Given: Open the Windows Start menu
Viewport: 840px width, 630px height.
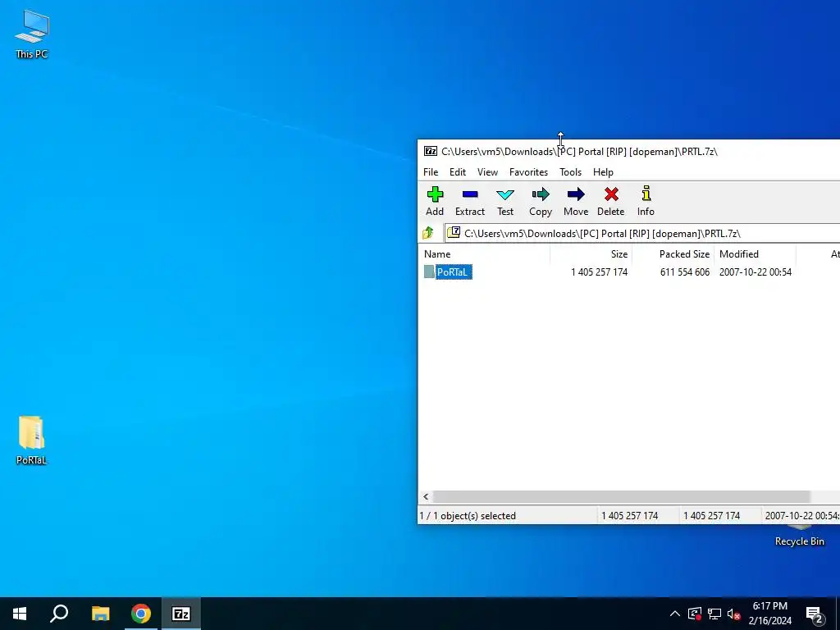Looking at the screenshot, I should (20, 614).
